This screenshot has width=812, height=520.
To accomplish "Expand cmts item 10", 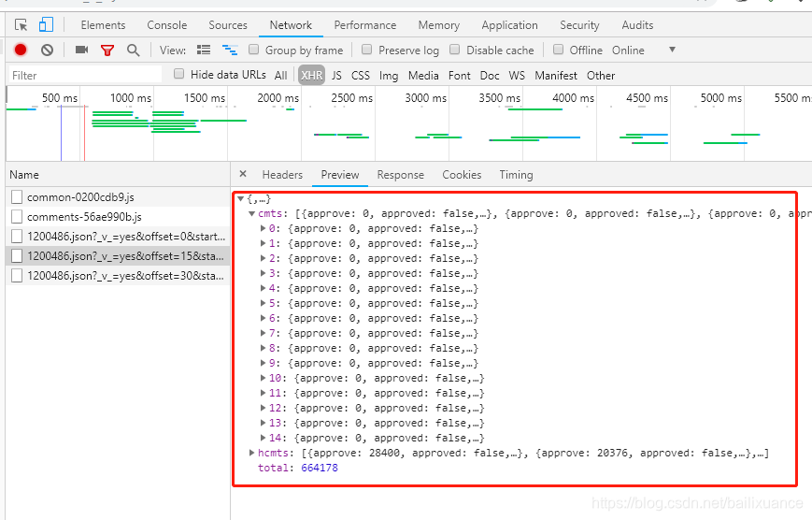I will 264,379.
